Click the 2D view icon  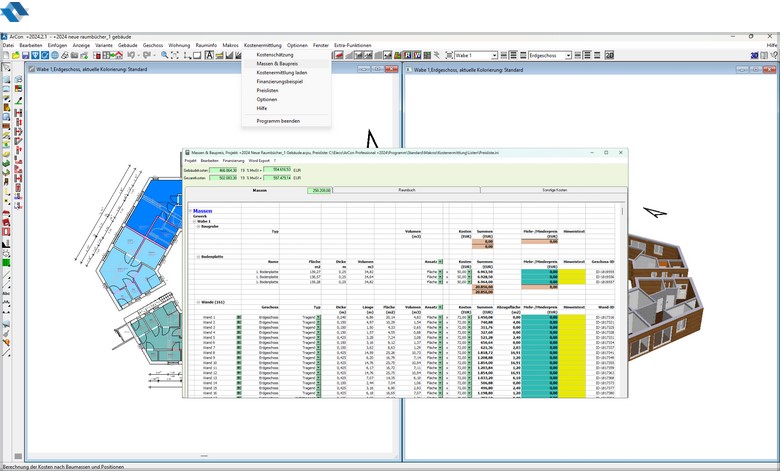(609, 55)
